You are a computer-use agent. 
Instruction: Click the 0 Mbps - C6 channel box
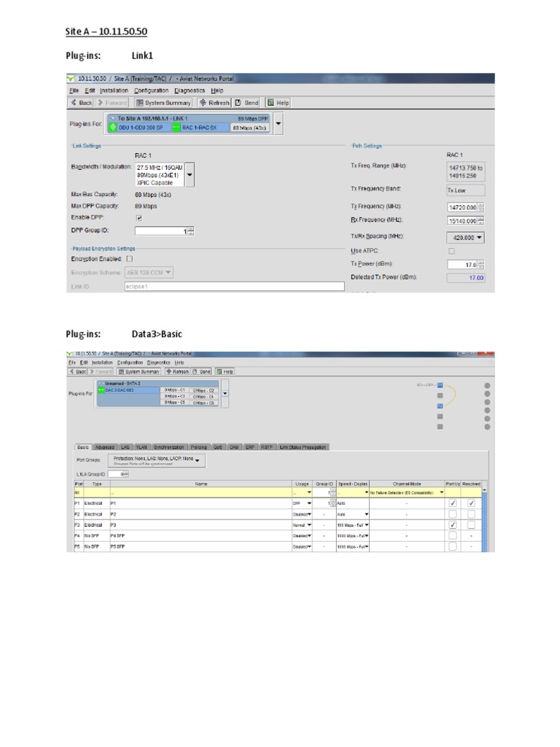point(203,403)
